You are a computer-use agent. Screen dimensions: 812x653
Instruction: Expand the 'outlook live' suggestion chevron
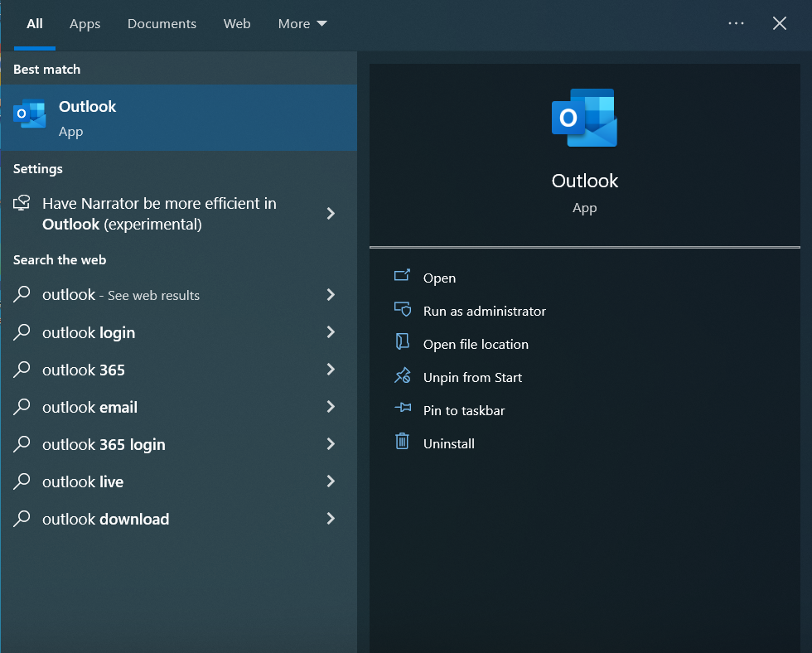click(331, 481)
